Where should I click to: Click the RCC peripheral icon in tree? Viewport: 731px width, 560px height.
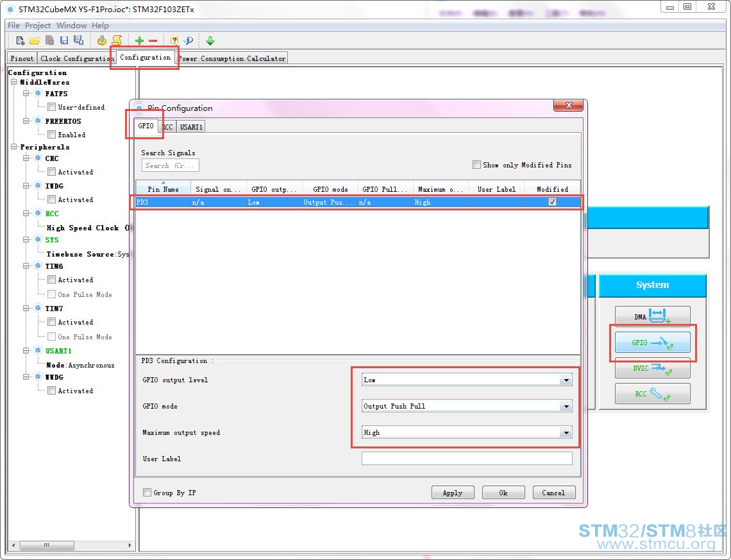point(38,214)
